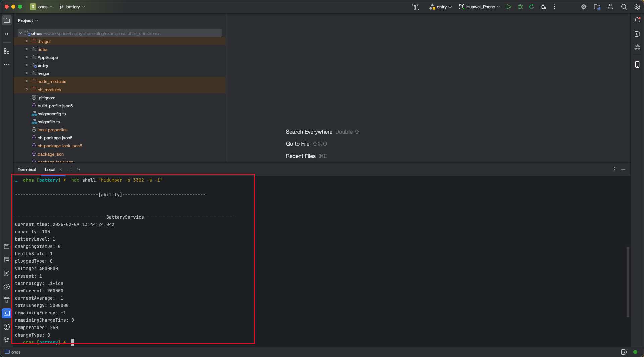This screenshot has width=644, height=357.
Task: Select the Terminal panel title
Action: coord(26,169)
